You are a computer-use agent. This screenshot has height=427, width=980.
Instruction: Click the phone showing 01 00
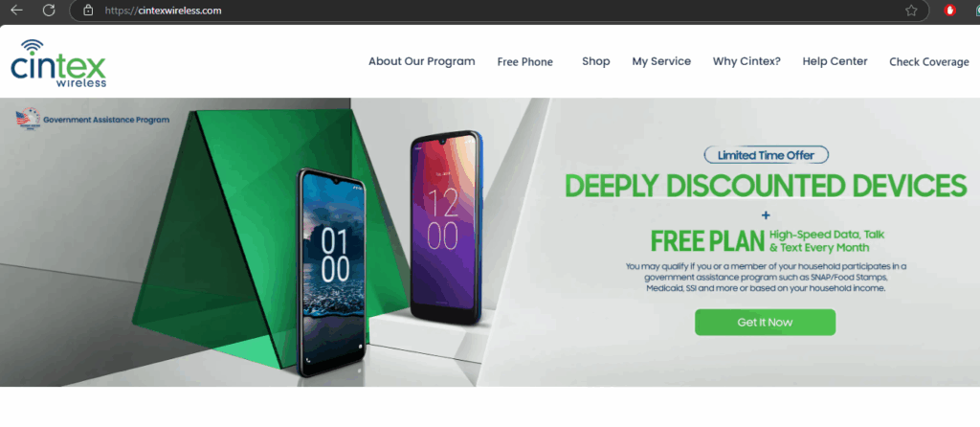click(332, 273)
